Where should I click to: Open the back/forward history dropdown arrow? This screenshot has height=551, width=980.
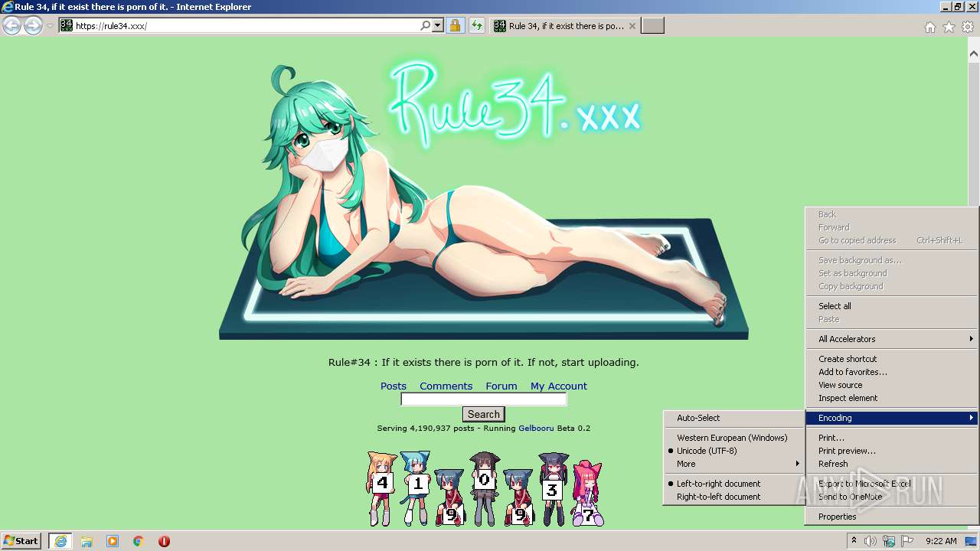tap(50, 26)
